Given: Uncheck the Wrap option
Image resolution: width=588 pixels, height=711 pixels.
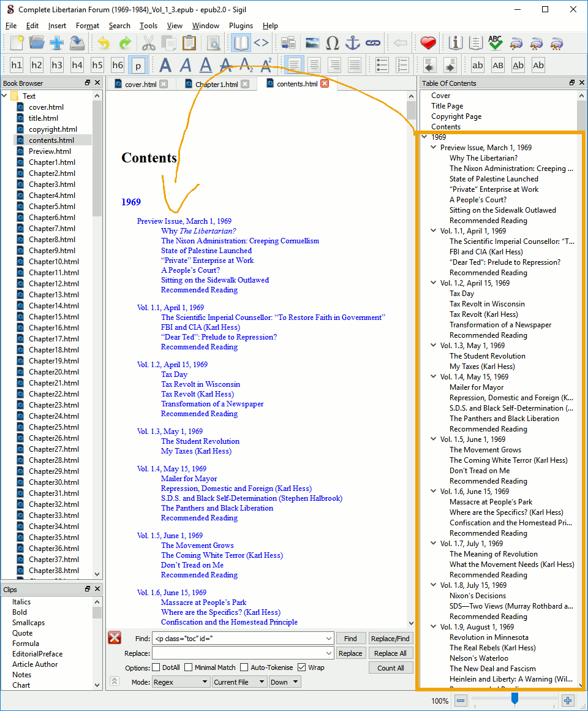Looking at the screenshot, I should coord(302,667).
